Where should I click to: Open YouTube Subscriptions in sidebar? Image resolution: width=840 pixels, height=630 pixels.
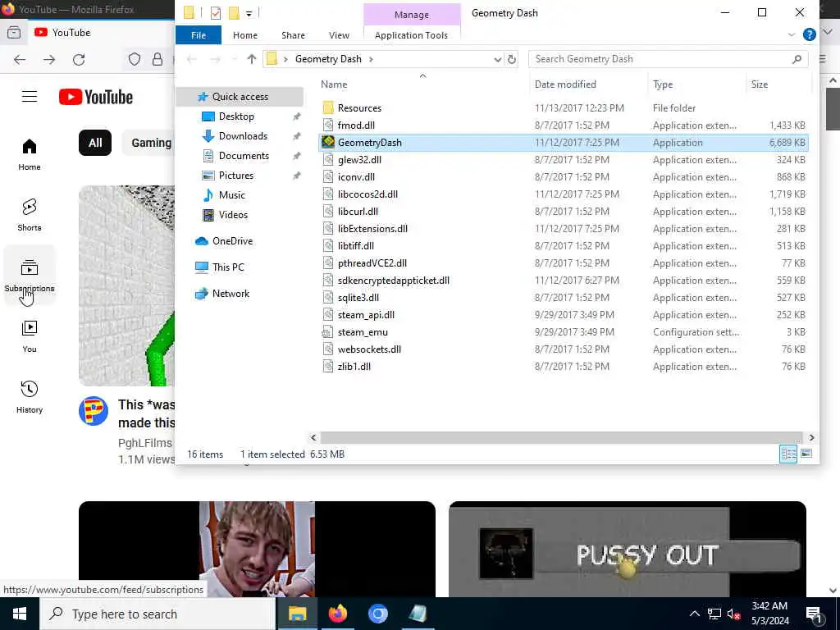30,276
